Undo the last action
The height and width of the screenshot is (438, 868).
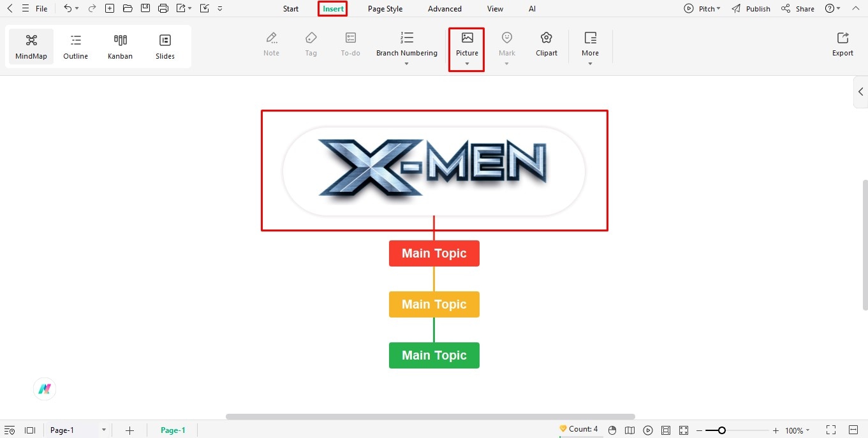(x=68, y=9)
